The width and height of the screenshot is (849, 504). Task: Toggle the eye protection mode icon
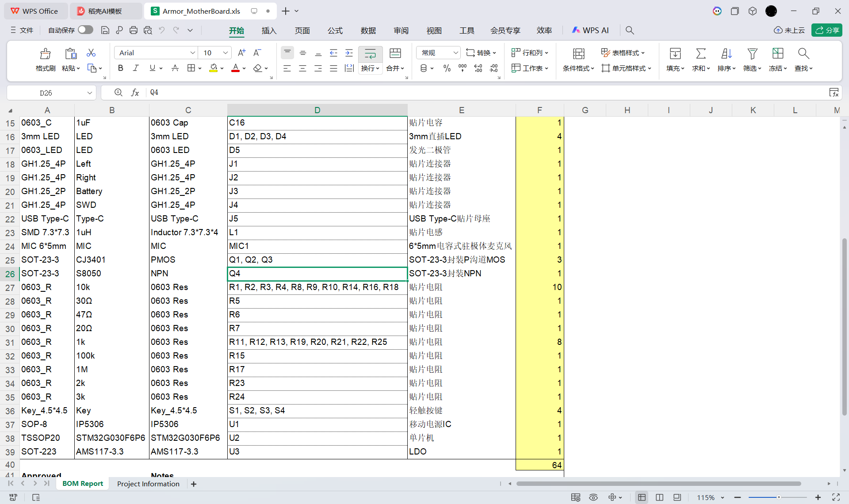tap(593, 497)
